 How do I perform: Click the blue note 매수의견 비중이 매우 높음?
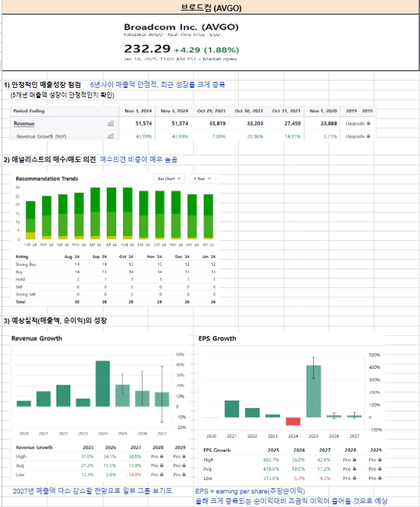(139, 159)
